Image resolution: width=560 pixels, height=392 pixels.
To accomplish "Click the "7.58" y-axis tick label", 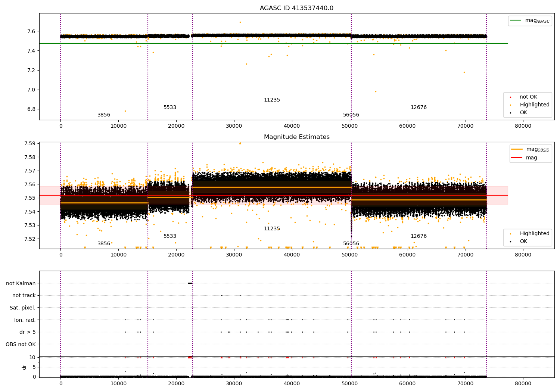I will point(30,157).
